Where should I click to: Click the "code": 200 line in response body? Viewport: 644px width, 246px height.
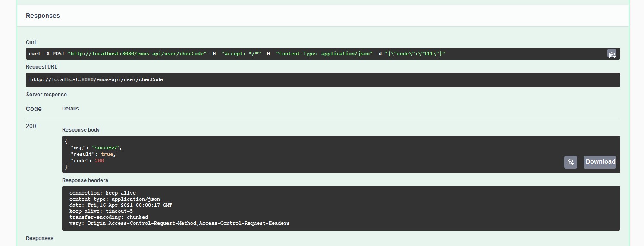click(x=87, y=161)
